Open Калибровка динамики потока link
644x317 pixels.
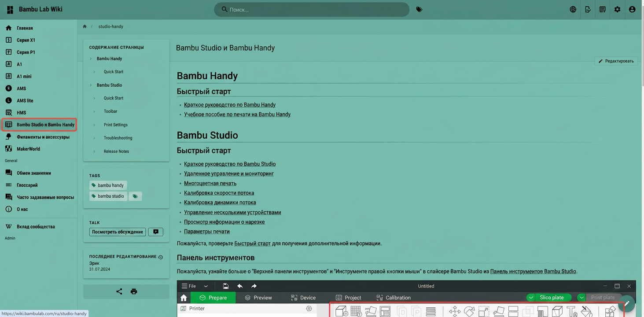tap(220, 203)
